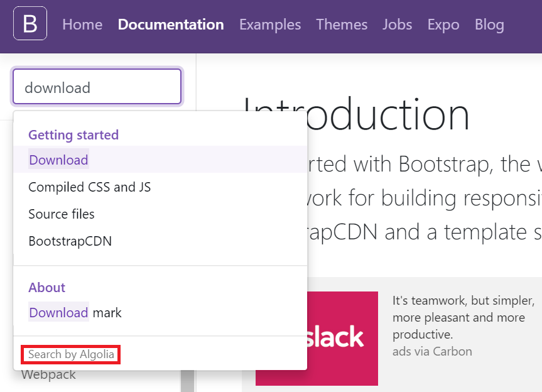
Task: Open the 'Download mark' result under About
Action: (160, 312)
